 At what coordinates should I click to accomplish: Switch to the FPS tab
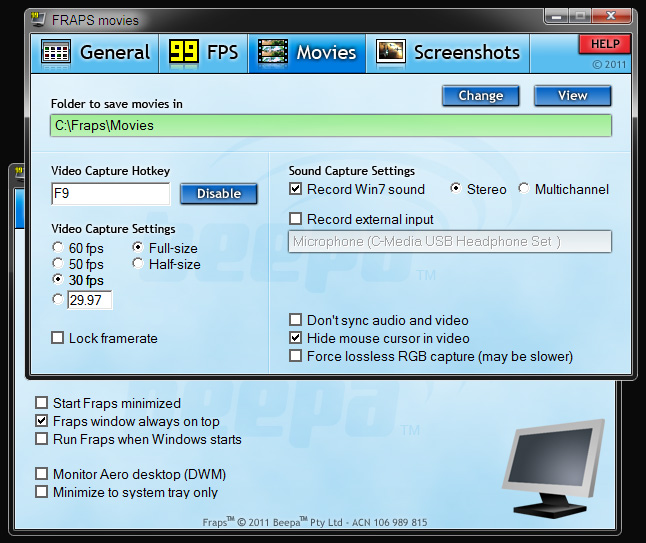coord(204,53)
